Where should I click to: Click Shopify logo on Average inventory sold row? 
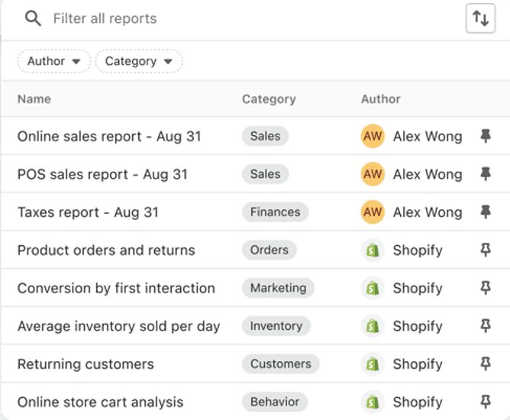373,326
